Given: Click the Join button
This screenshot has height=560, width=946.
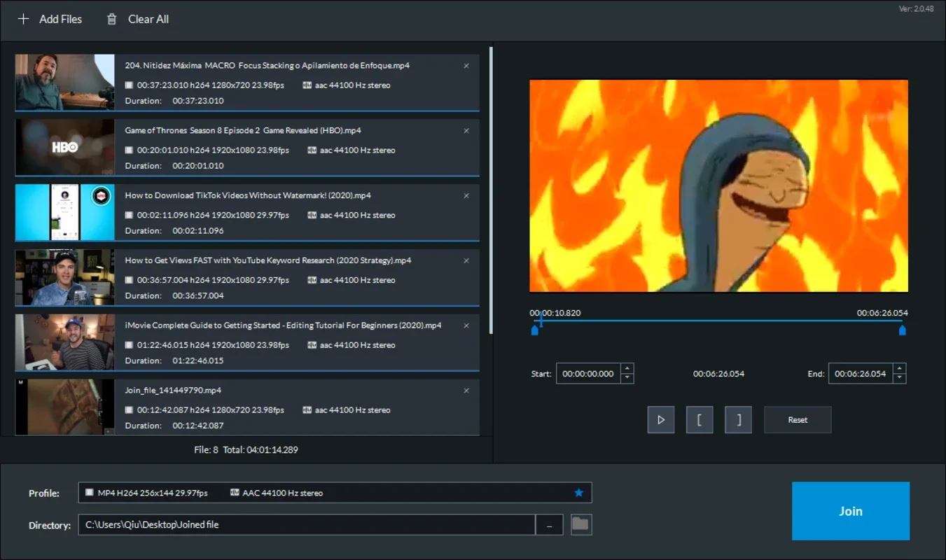Looking at the screenshot, I should point(851,511).
